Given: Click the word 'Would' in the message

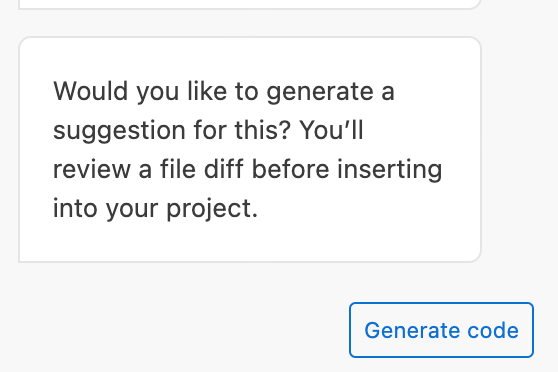Looking at the screenshot, I should pyautogui.click(x=90, y=91).
